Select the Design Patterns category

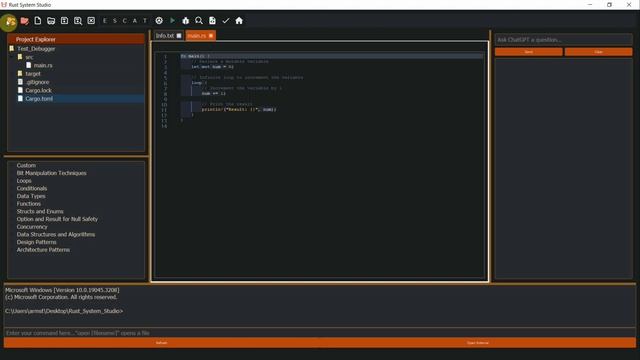(36, 242)
